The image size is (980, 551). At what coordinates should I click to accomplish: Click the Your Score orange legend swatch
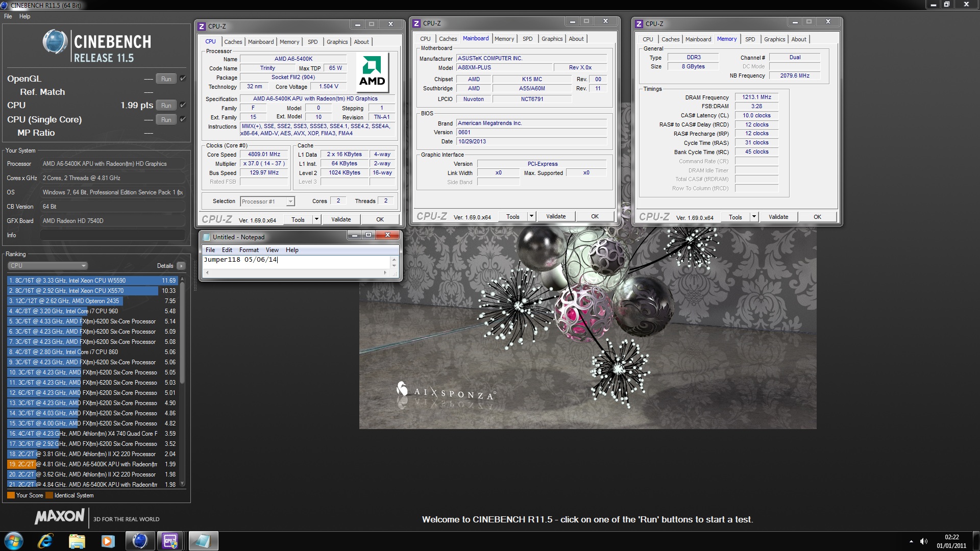11,495
